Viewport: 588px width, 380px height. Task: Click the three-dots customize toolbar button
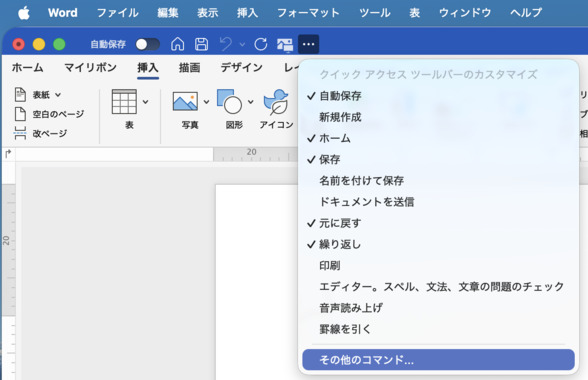click(x=308, y=44)
